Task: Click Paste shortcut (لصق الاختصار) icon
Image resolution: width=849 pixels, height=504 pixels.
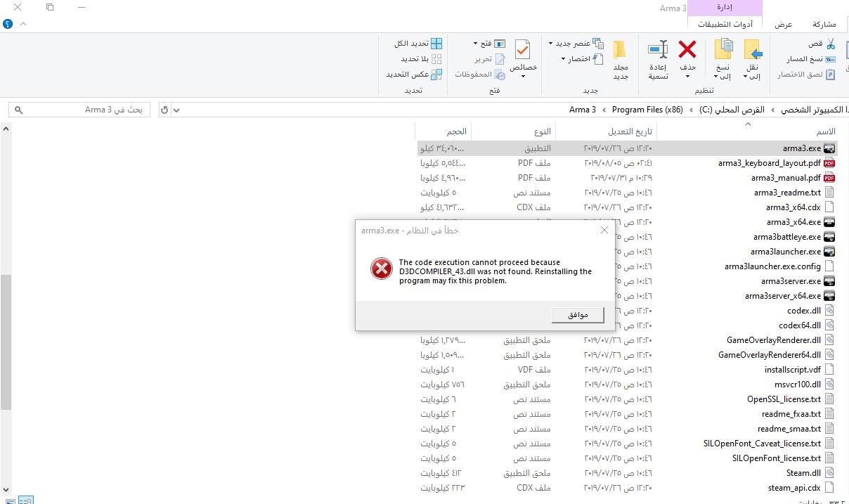Action: [x=830, y=74]
